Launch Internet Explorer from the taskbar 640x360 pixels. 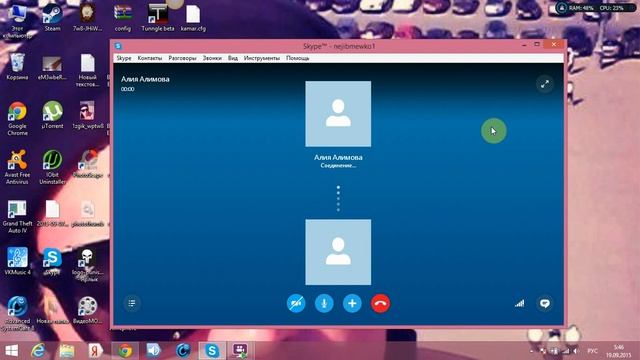(x=38, y=351)
